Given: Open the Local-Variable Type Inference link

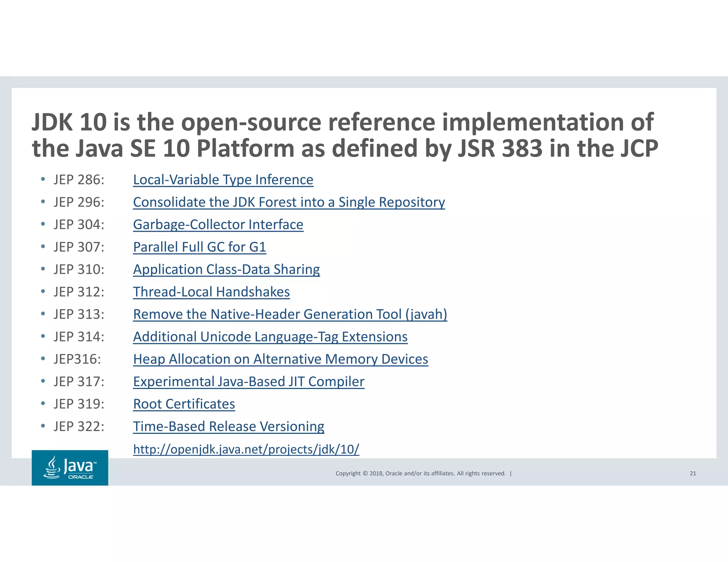Looking at the screenshot, I should [x=223, y=180].
